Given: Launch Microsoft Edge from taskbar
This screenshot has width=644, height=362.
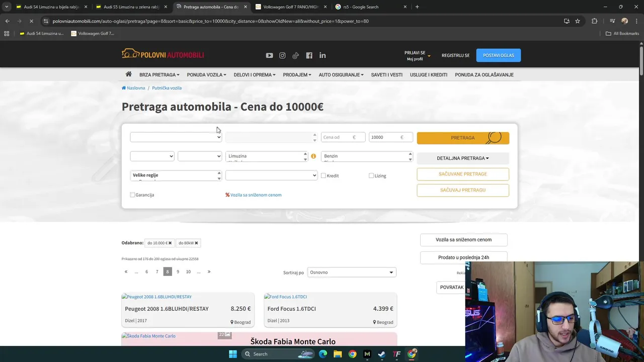Looking at the screenshot, I should [x=323, y=354].
